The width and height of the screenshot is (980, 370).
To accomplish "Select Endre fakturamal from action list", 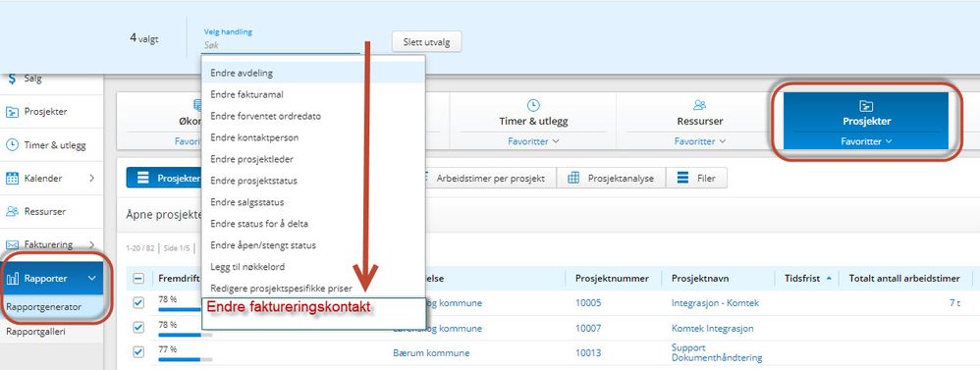I will click(x=313, y=95).
